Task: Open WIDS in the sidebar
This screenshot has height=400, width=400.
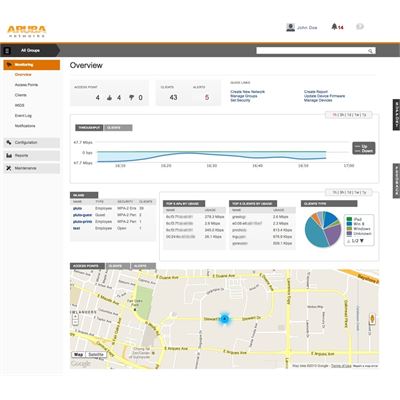Action: click(20, 105)
